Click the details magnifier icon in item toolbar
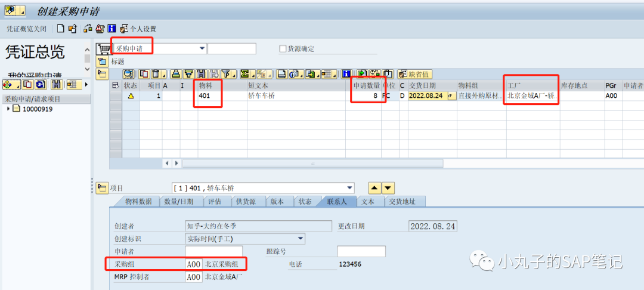The width and height of the screenshot is (644, 290). pyautogui.click(x=128, y=74)
